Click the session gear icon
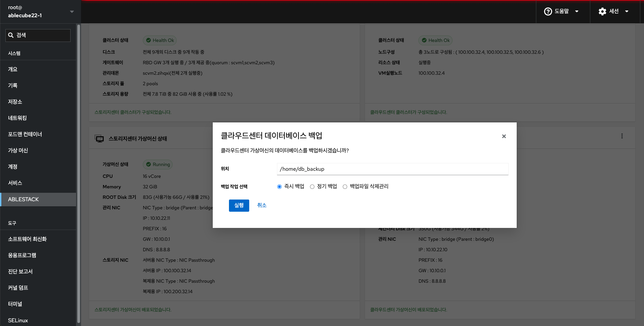The width and height of the screenshot is (644, 326). (602, 11)
